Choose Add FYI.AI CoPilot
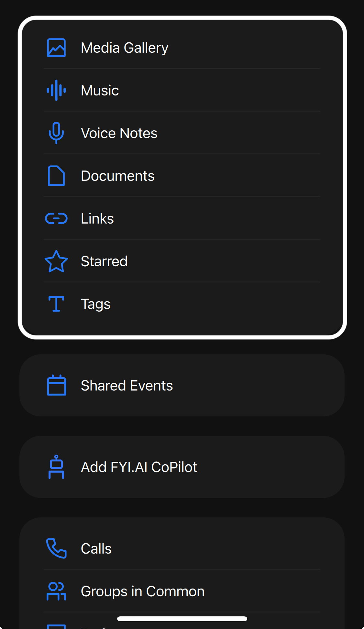Viewport: 364px width, 629px height. 182,467
